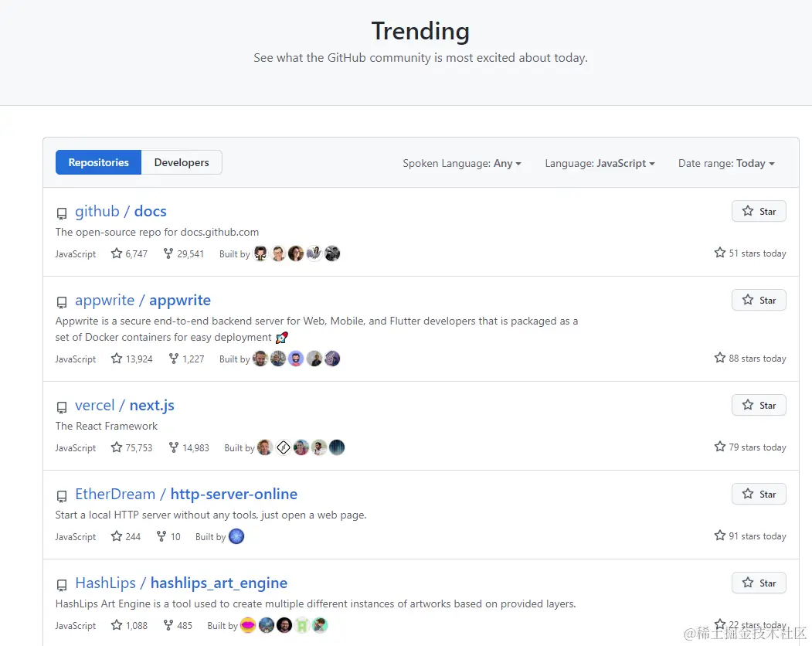Image resolution: width=812 pixels, height=646 pixels.
Task: Open HashLips / hashlips_art_engine repository link
Action: click(182, 583)
